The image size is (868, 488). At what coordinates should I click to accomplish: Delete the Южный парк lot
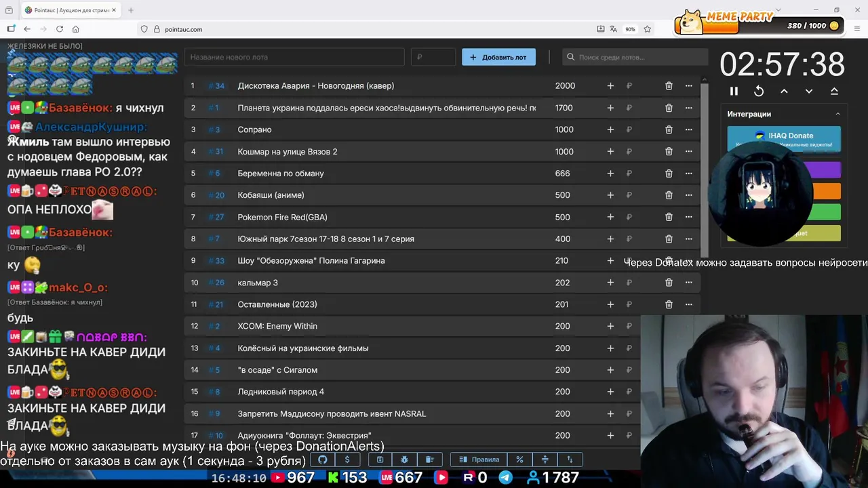coord(669,239)
